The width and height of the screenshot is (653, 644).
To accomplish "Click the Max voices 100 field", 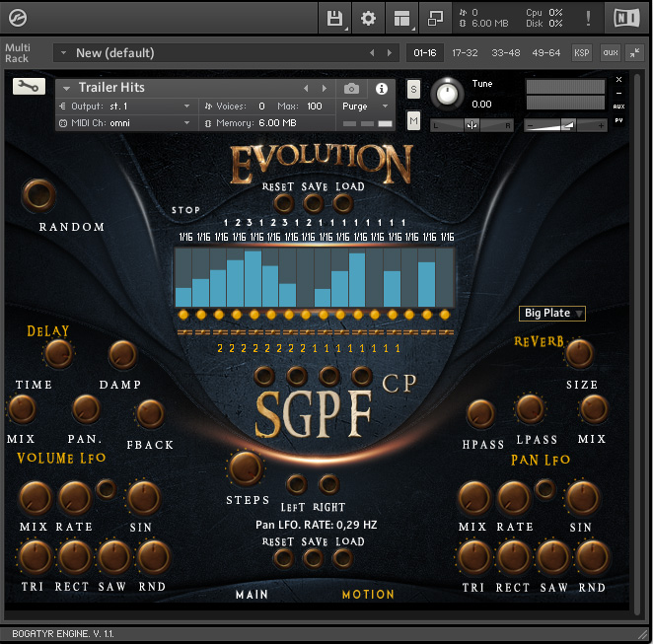I will point(315,107).
